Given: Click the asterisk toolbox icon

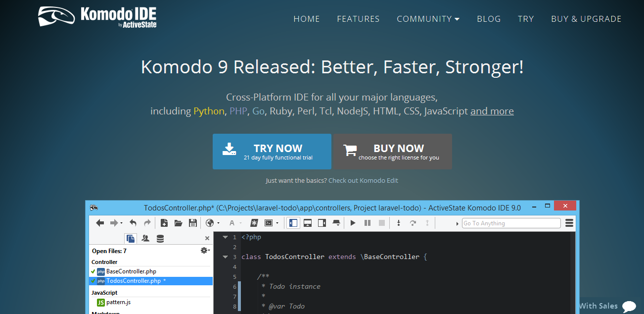Looking at the screenshot, I should tap(254, 223).
